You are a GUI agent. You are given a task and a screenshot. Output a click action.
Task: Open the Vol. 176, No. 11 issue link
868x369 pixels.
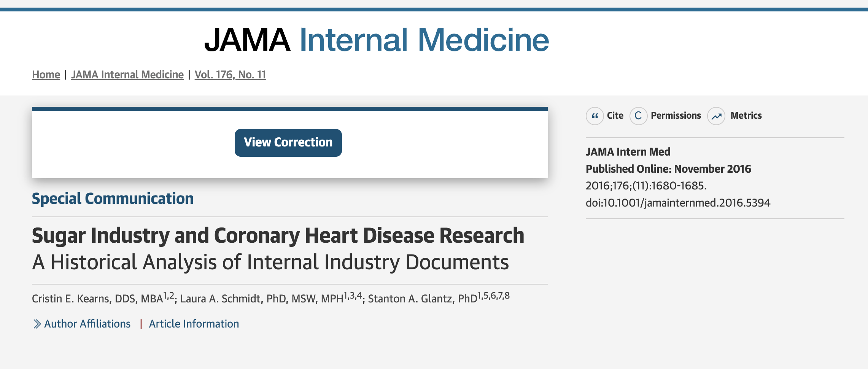click(230, 75)
